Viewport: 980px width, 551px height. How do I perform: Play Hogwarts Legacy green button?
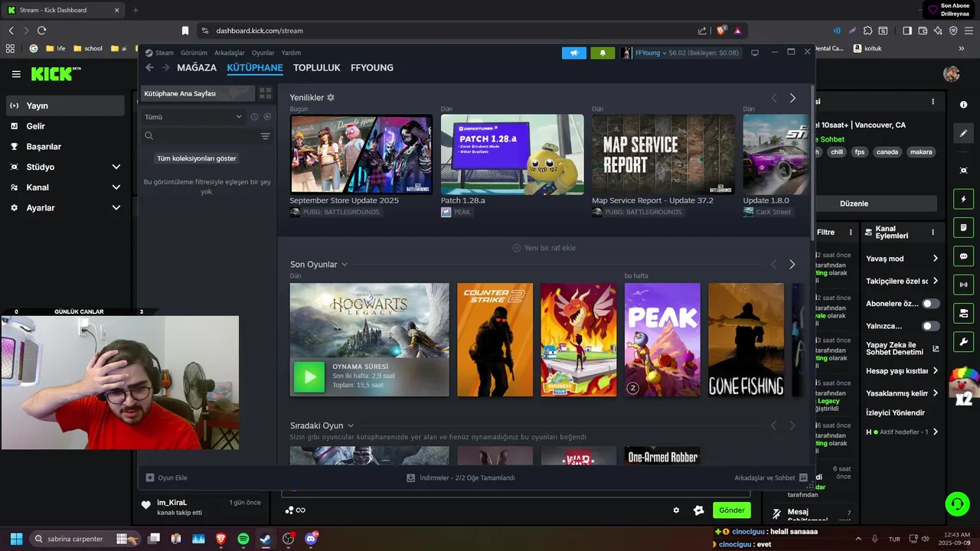coord(309,377)
